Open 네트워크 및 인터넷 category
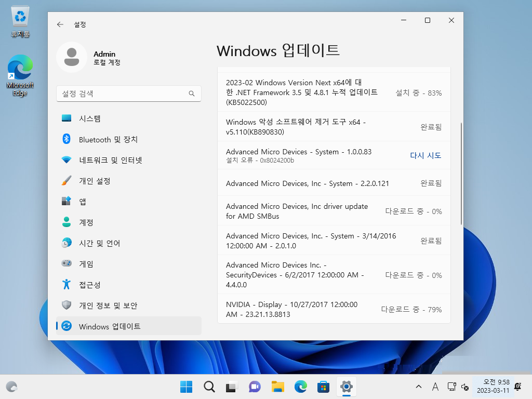Image resolution: width=532 pixels, height=399 pixels. coord(129,160)
